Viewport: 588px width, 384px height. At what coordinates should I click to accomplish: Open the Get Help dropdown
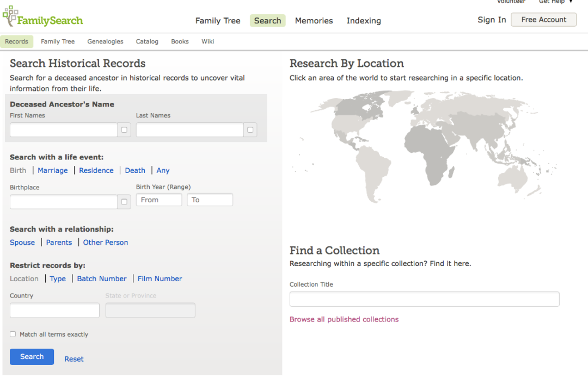click(555, 2)
